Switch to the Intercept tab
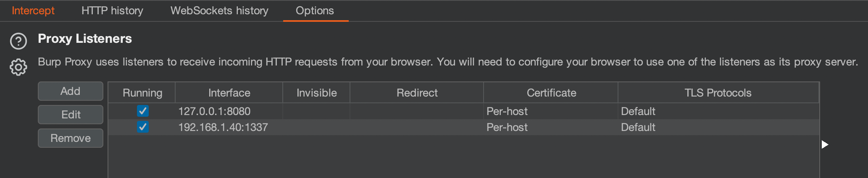 (x=33, y=10)
